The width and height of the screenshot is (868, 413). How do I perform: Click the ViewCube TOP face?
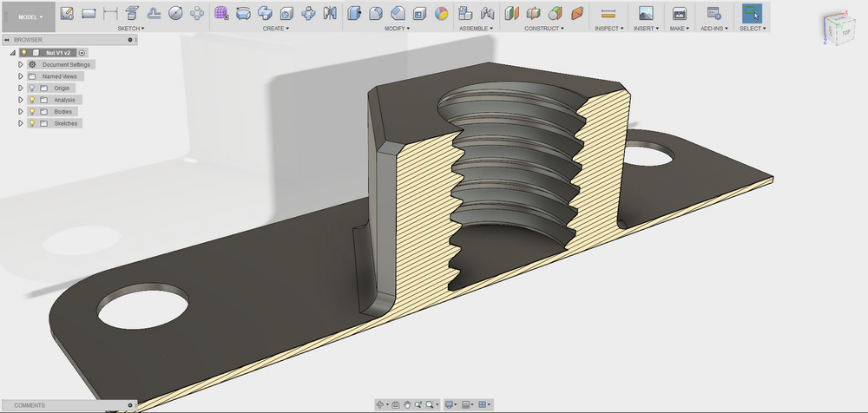(845, 33)
